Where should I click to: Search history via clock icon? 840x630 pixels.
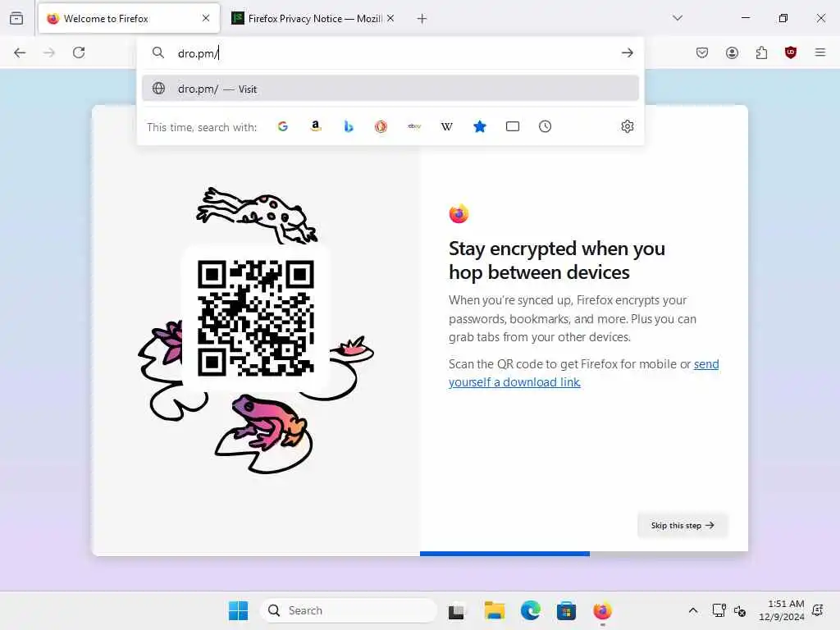coord(545,126)
